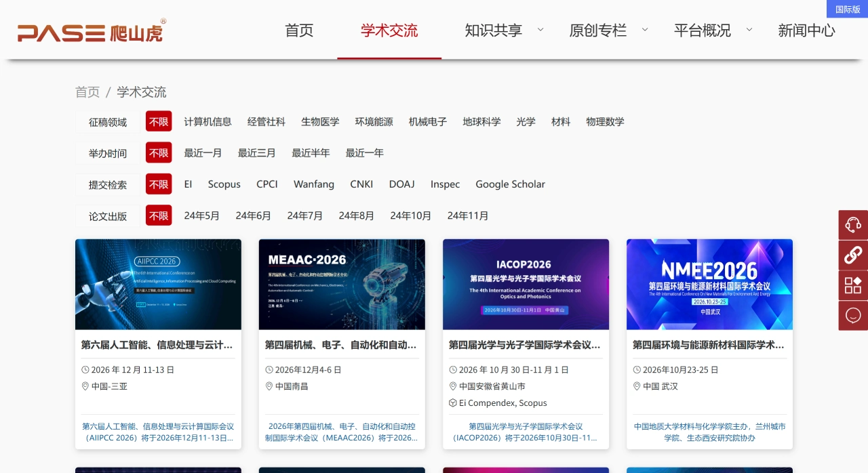Filter indexing by Wanfang

(x=314, y=184)
